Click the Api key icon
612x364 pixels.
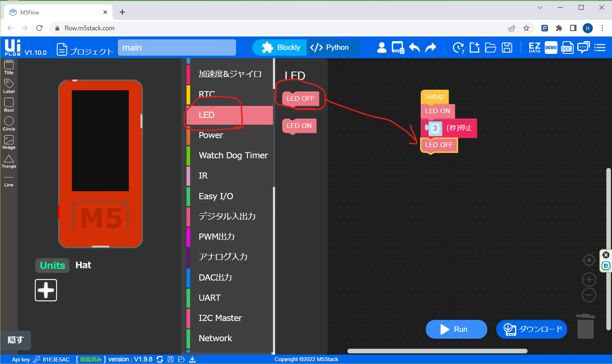(x=37, y=359)
